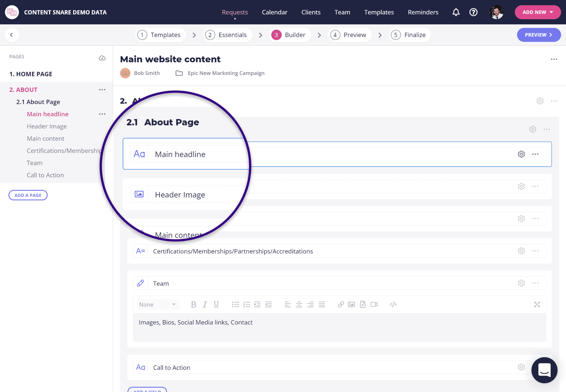Insert a numbered list
This screenshot has height=392, width=566.
pos(247,304)
